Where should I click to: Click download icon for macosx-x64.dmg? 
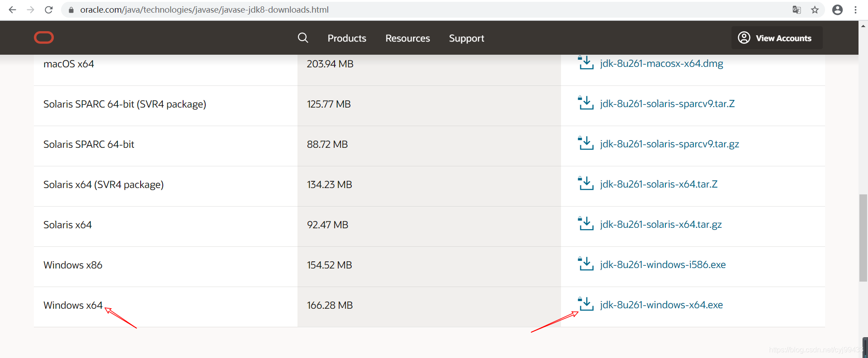tap(585, 62)
